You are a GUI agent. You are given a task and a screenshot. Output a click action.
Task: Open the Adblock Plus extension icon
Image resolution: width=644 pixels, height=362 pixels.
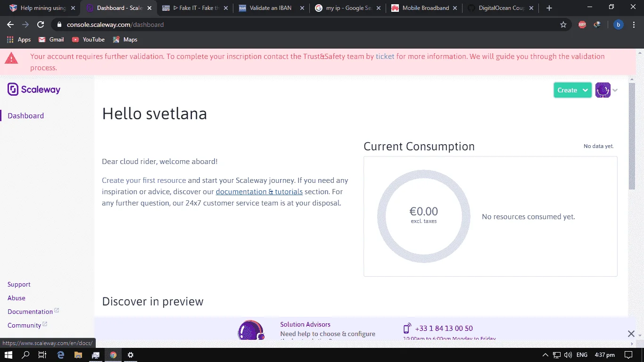click(582, 25)
